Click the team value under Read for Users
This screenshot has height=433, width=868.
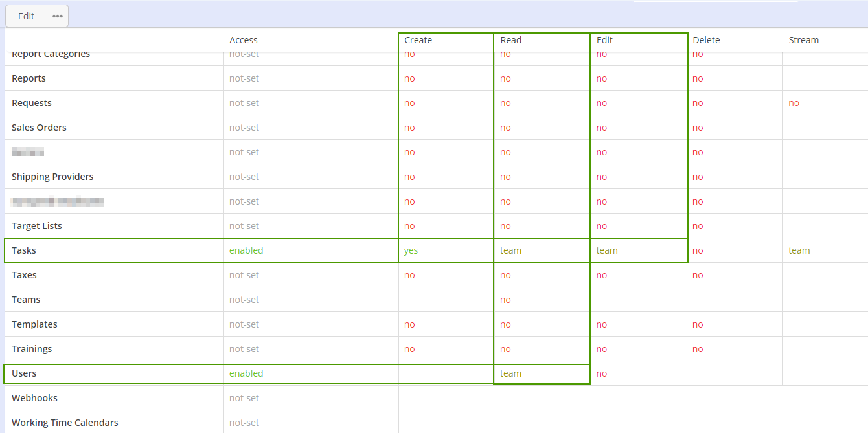pos(510,373)
